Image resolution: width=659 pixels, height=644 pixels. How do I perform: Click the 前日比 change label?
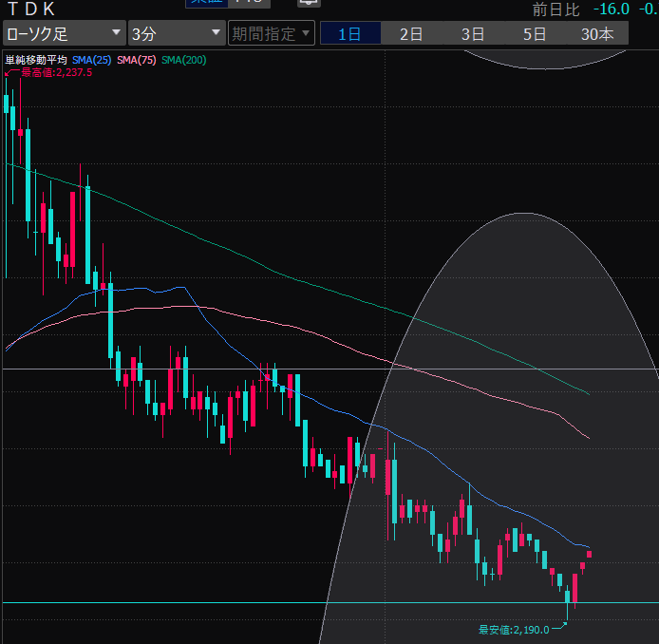pos(554,9)
